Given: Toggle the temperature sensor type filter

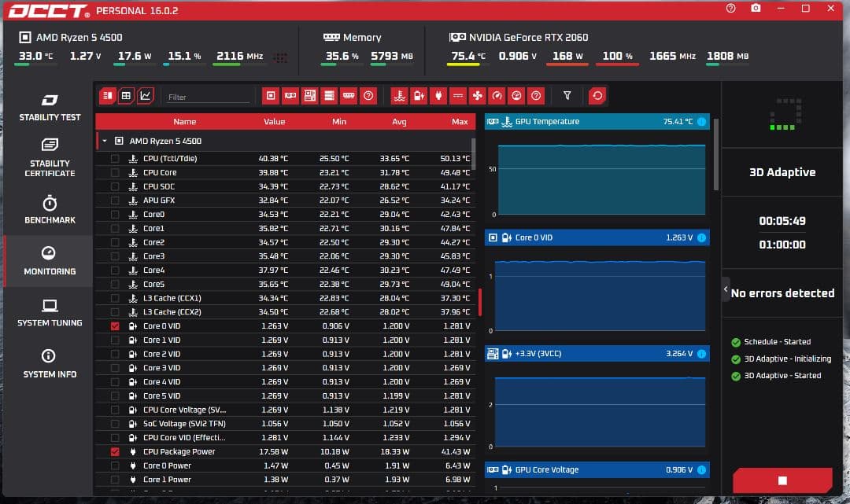Looking at the screenshot, I should point(400,96).
